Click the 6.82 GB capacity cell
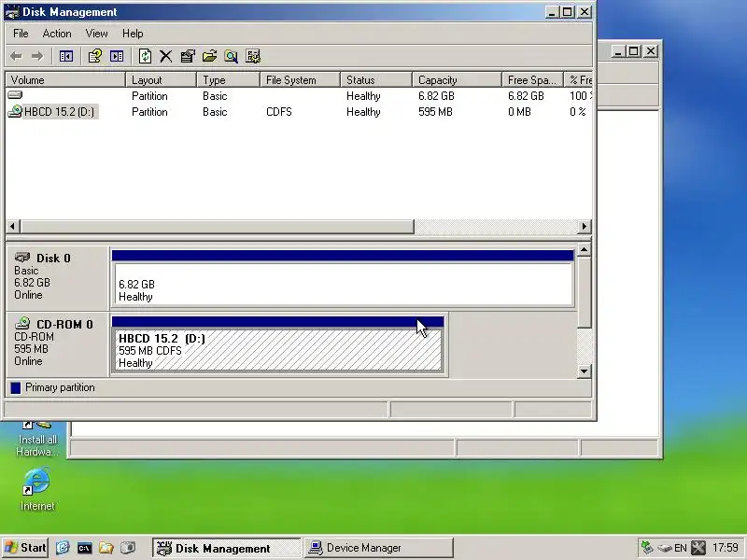Image resolution: width=747 pixels, height=560 pixels. click(x=436, y=96)
